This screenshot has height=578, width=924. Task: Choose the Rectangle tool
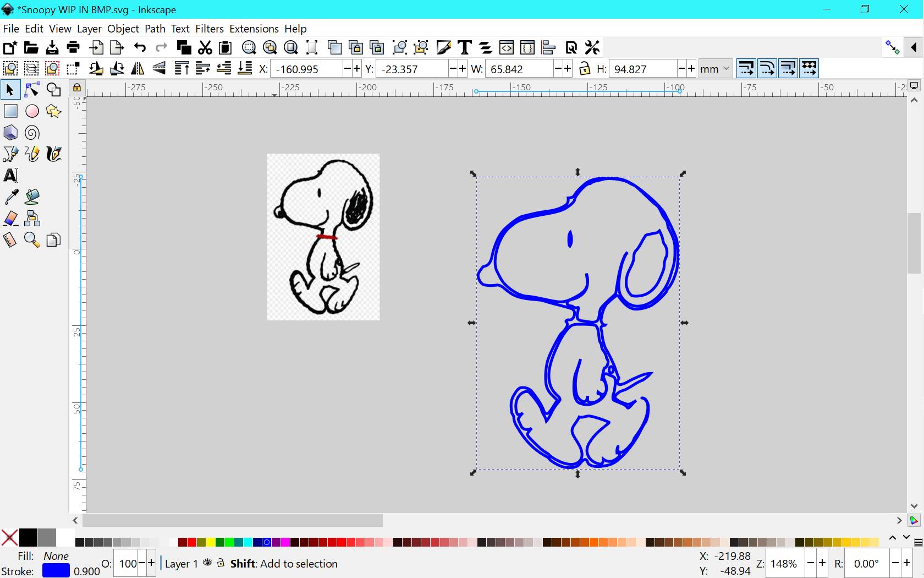coord(10,111)
